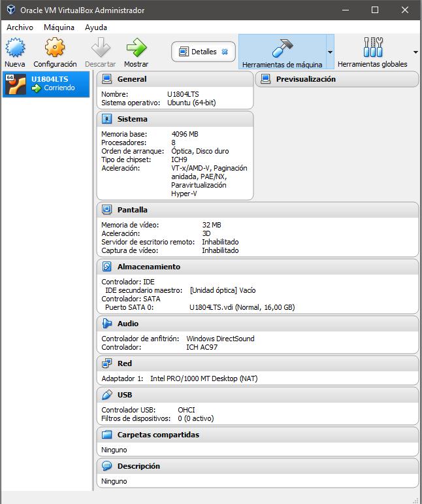Viewport: 422px width, 504px height.
Task: Click the Previsualización monitor icon
Action: click(x=266, y=78)
